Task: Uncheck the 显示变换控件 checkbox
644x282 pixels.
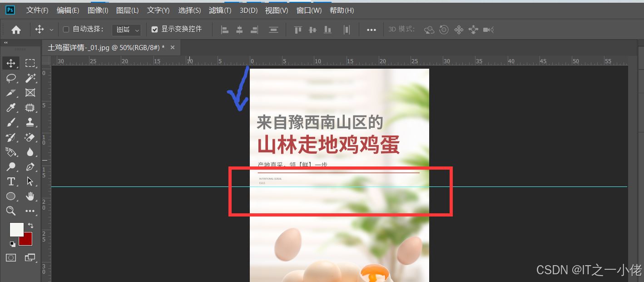Action: click(x=155, y=30)
